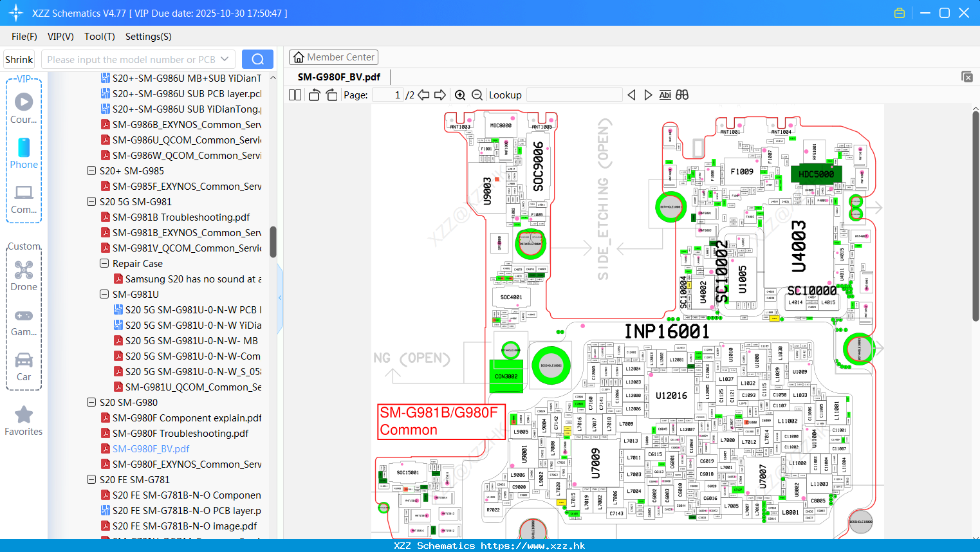Zoom out of the PDF
Image resolution: width=980 pixels, height=552 pixels.
[x=477, y=95]
